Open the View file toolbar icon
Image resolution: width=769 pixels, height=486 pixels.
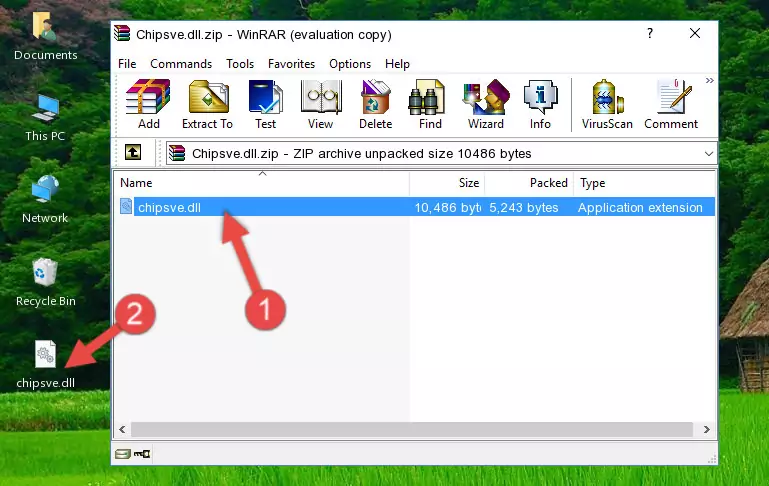point(320,104)
